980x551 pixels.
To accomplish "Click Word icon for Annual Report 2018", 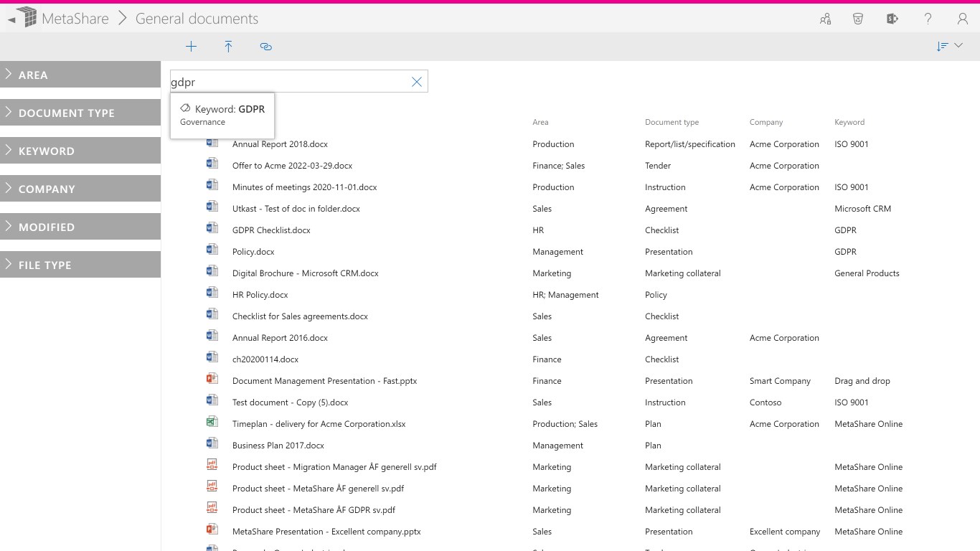I will pos(212,143).
